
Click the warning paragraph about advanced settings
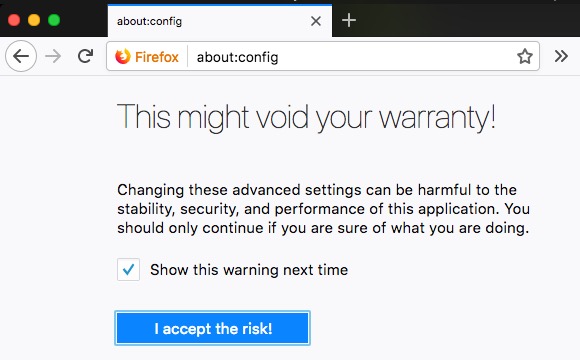tap(323, 209)
